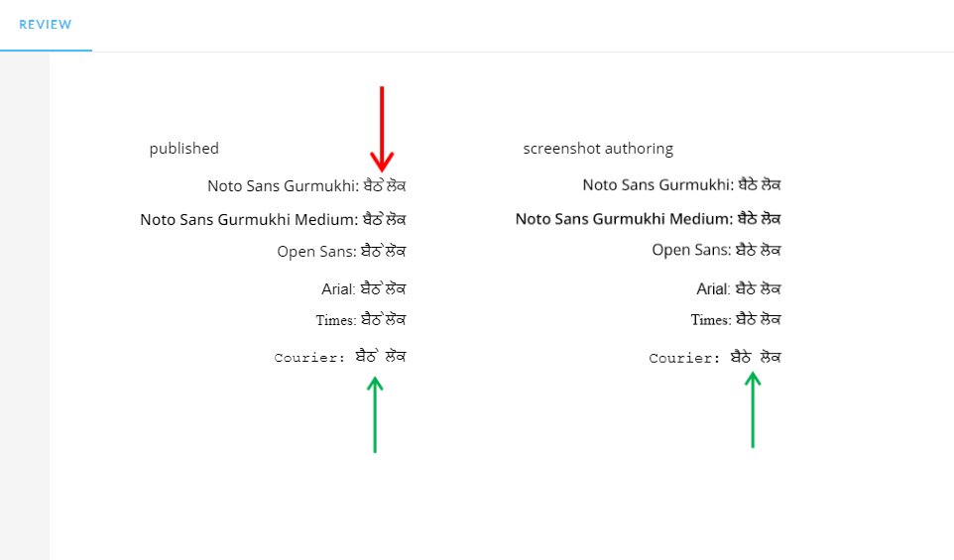The image size is (954, 560).
Task: Click the Gurmukhi text beside published Courier label
Action: (x=380, y=356)
